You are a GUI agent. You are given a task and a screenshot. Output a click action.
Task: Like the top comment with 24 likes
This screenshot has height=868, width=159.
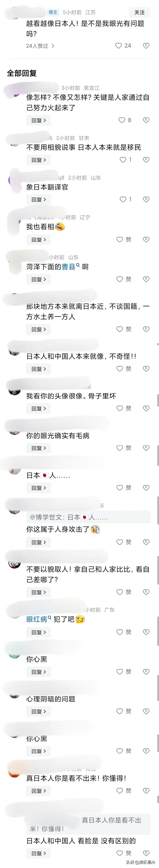pyautogui.click(x=123, y=46)
